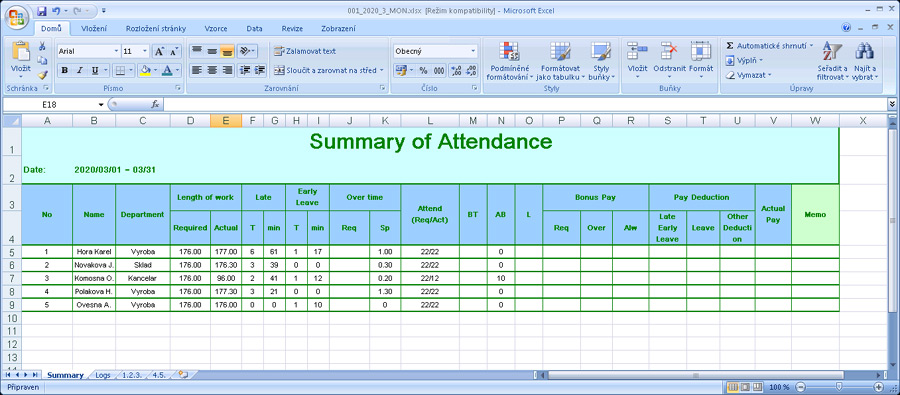900x395 pixels.
Task: Insert cells with Vložit in Buňky
Action: pyautogui.click(x=637, y=60)
